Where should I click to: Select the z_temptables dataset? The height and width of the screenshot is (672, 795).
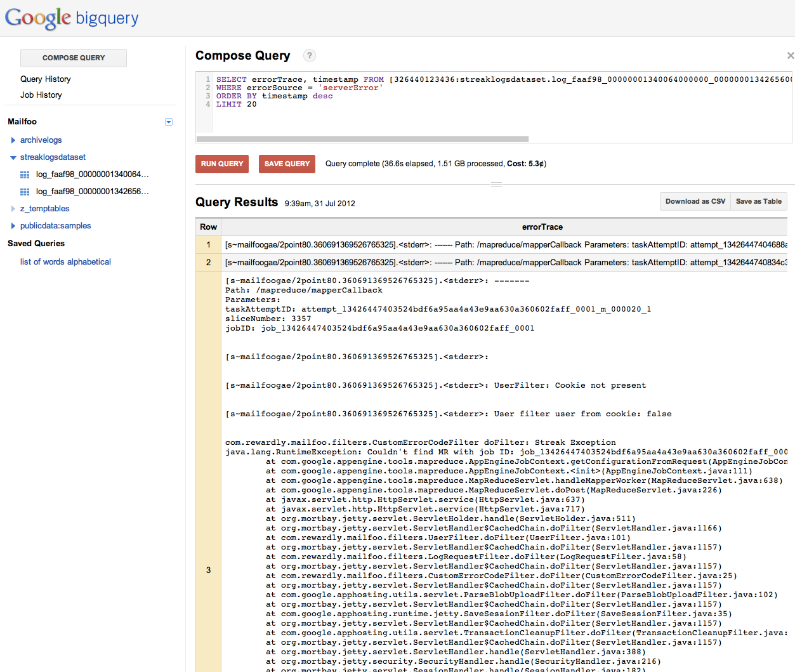tap(45, 209)
